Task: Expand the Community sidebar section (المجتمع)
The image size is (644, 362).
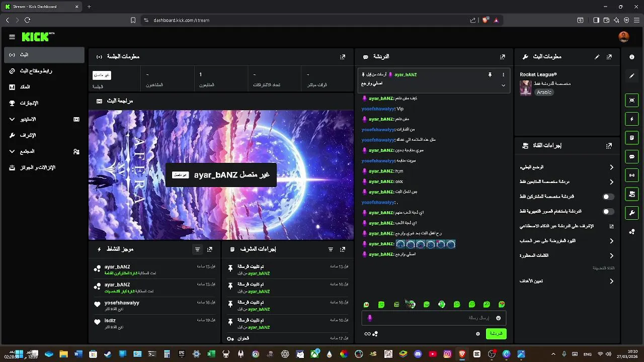Action: pyautogui.click(x=12, y=151)
